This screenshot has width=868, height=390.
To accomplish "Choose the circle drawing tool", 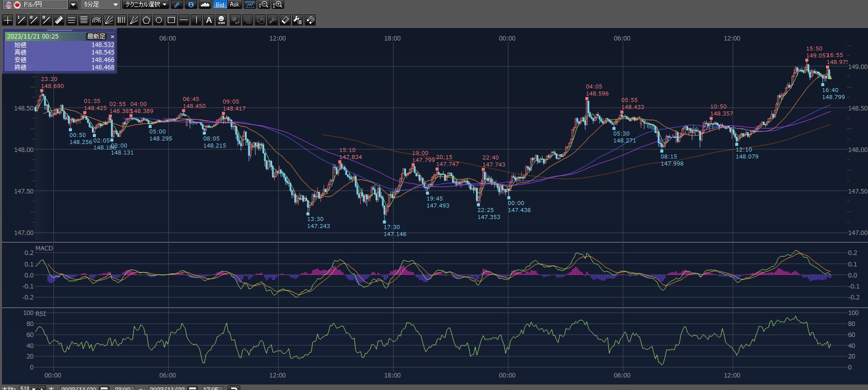I will [159, 20].
